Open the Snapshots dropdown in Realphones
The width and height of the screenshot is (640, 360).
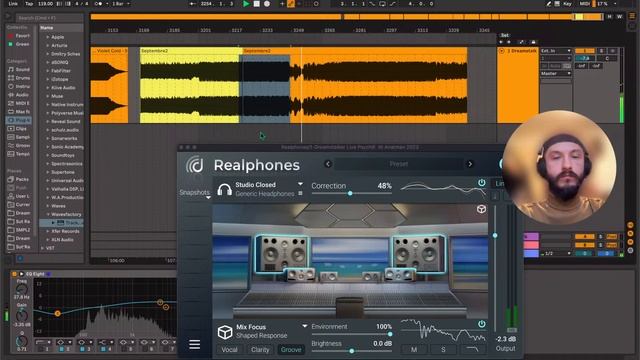coord(195,193)
